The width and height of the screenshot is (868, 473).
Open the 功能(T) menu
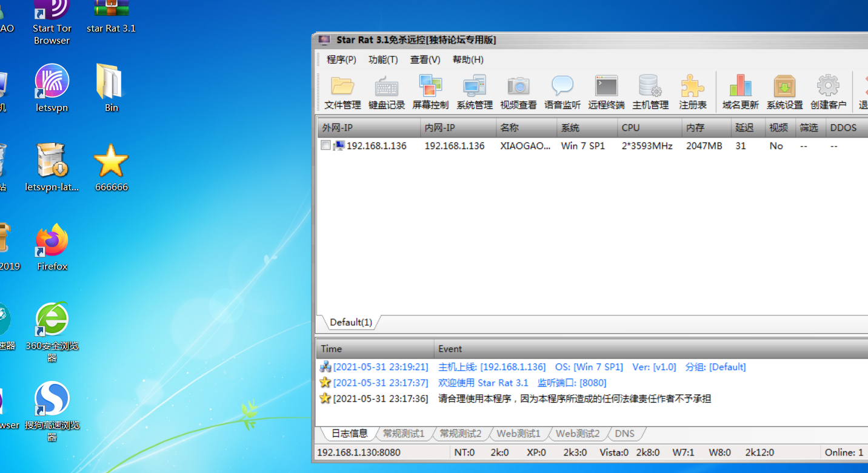tap(383, 59)
